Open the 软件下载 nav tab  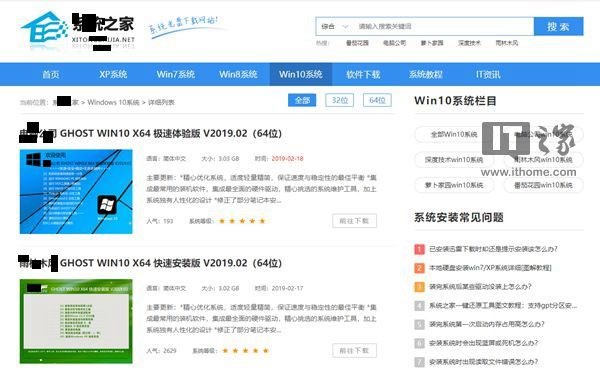(x=363, y=74)
